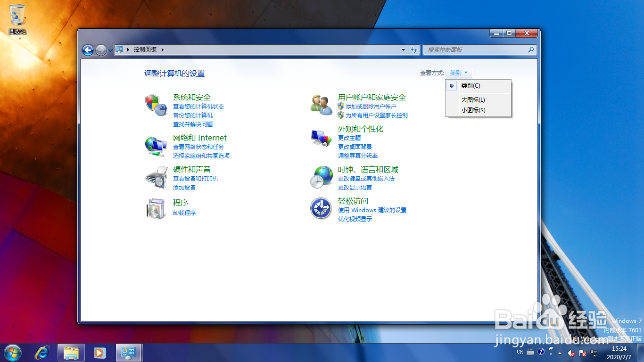Open the 程序 software box icon

(x=156, y=209)
